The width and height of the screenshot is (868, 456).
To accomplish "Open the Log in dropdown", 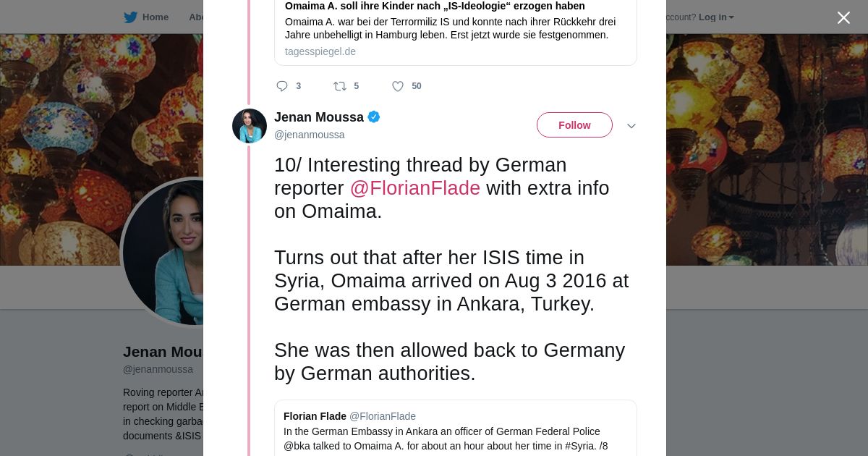I will click(x=715, y=17).
